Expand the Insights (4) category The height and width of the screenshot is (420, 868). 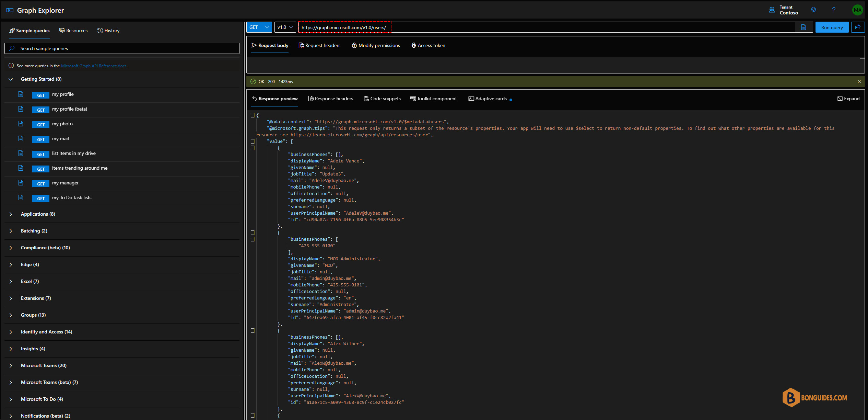click(x=11, y=349)
